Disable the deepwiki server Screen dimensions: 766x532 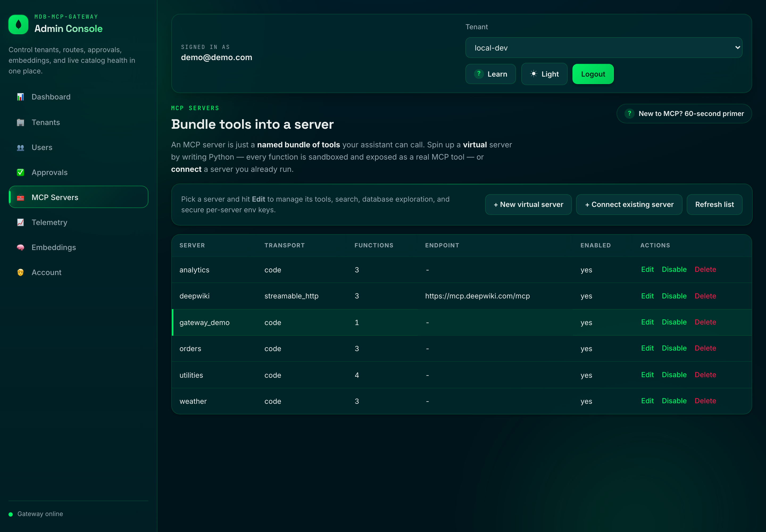674,296
